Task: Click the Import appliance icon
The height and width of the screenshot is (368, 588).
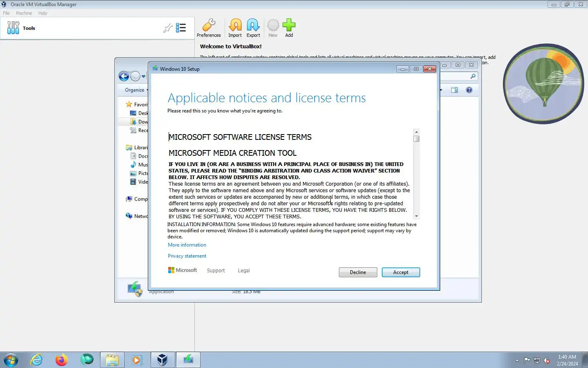Action: pyautogui.click(x=235, y=28)
